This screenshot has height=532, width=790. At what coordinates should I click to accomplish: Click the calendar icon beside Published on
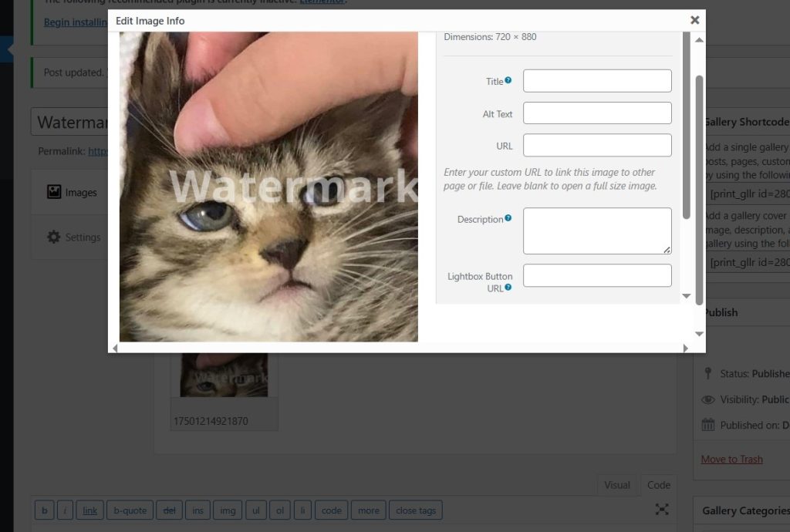[x=707, y=425]
